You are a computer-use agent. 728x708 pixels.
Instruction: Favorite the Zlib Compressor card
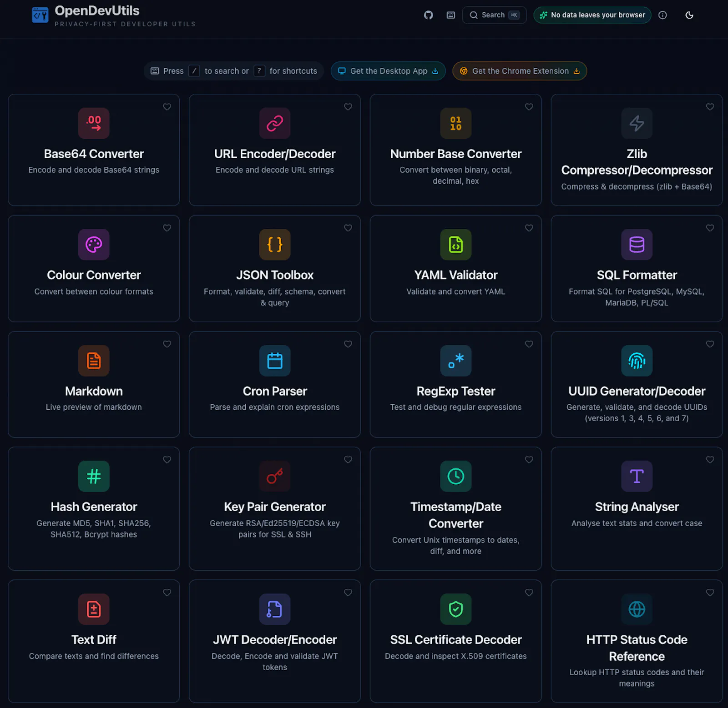pyautogui.click(x=710, y=107)
